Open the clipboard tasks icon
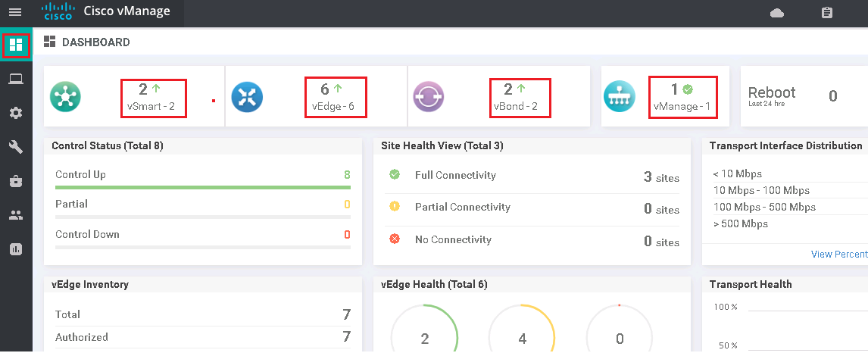 [x=827, y=12]
